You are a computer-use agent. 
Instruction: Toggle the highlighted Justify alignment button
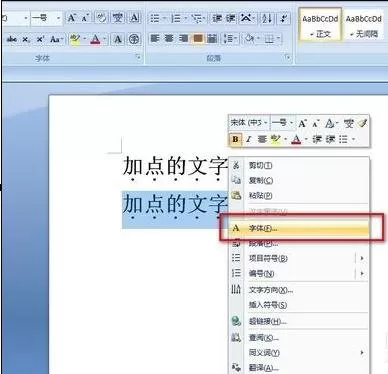coord(198,39)
